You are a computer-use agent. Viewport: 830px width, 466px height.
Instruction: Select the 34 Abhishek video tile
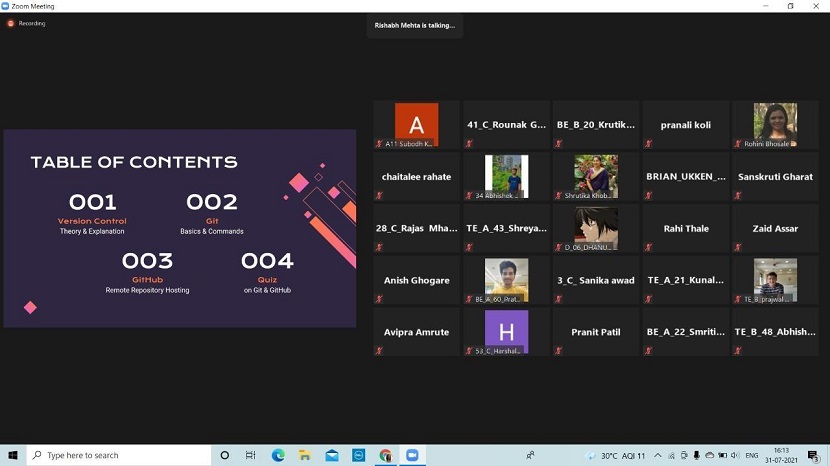click(x=506, y=177)
